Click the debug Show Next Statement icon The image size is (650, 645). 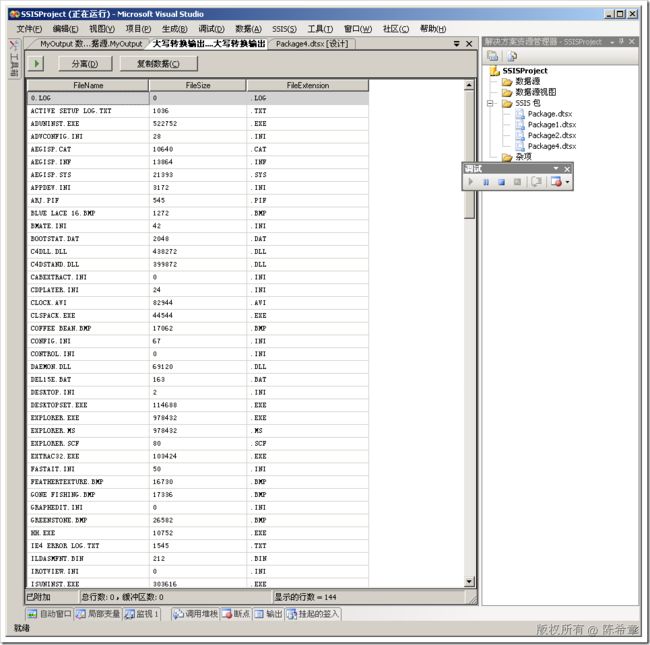click(536, 182)
